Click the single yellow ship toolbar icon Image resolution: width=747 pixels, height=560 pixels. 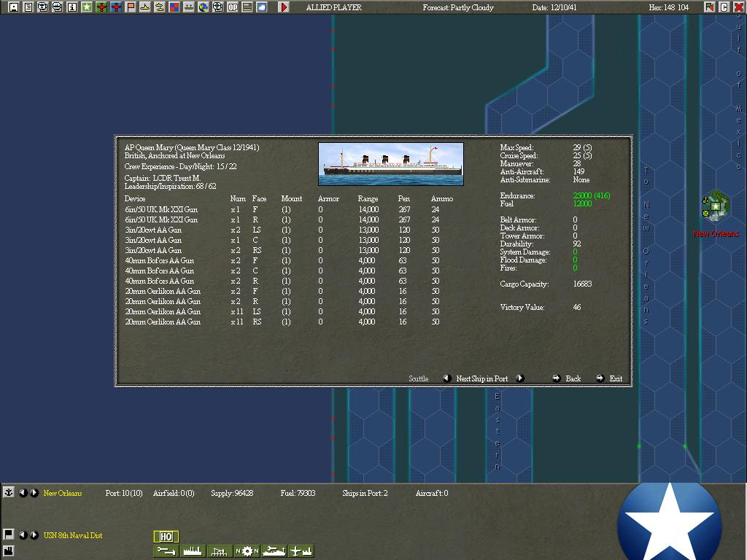pos(145,7)
